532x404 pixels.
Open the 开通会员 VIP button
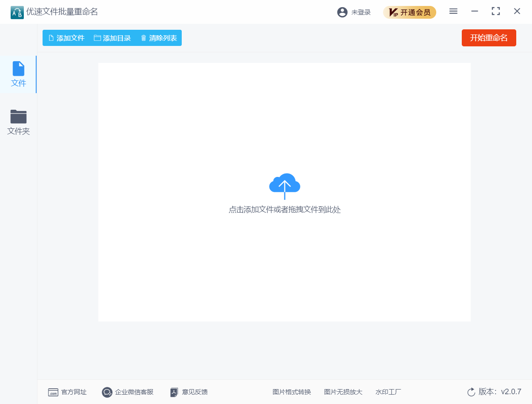(x=409, y=12)
